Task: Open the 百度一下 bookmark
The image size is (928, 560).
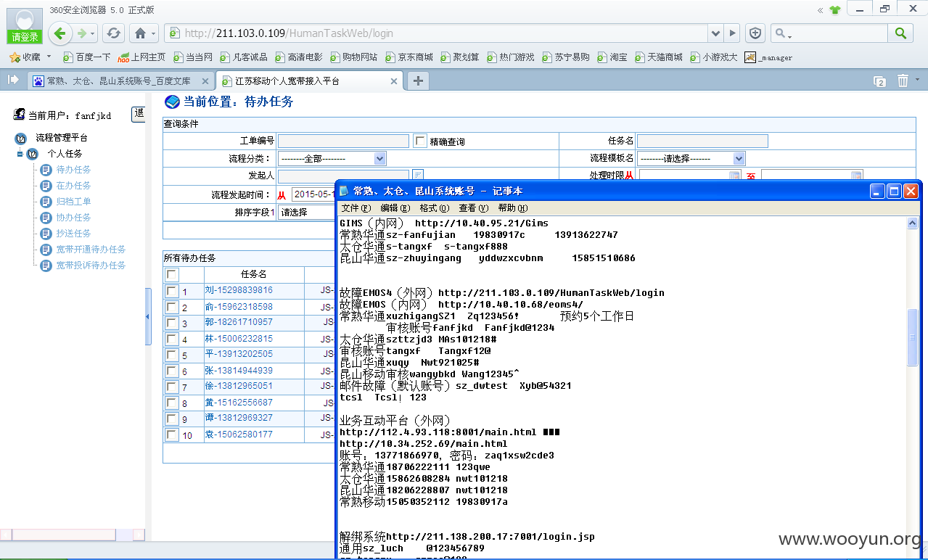Action: point(87,57)
